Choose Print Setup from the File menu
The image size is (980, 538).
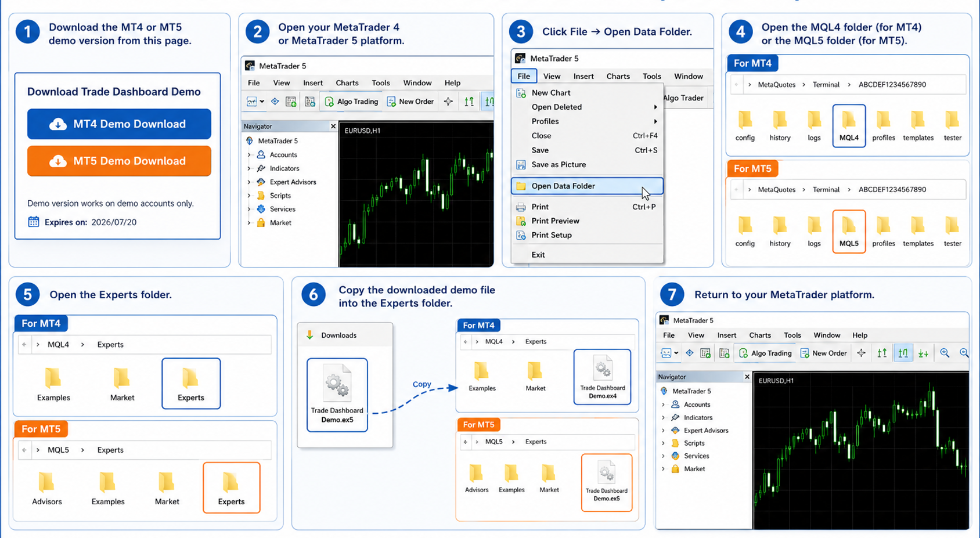tap(587, 235)
